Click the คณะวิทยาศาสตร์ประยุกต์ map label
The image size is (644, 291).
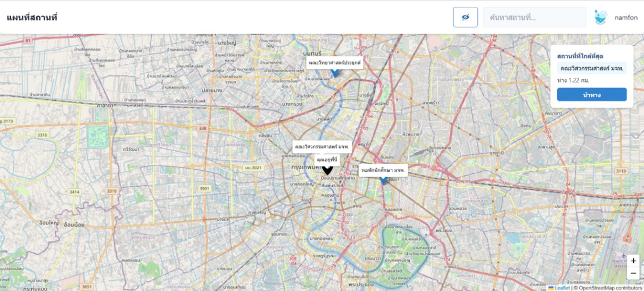(335, 63)
